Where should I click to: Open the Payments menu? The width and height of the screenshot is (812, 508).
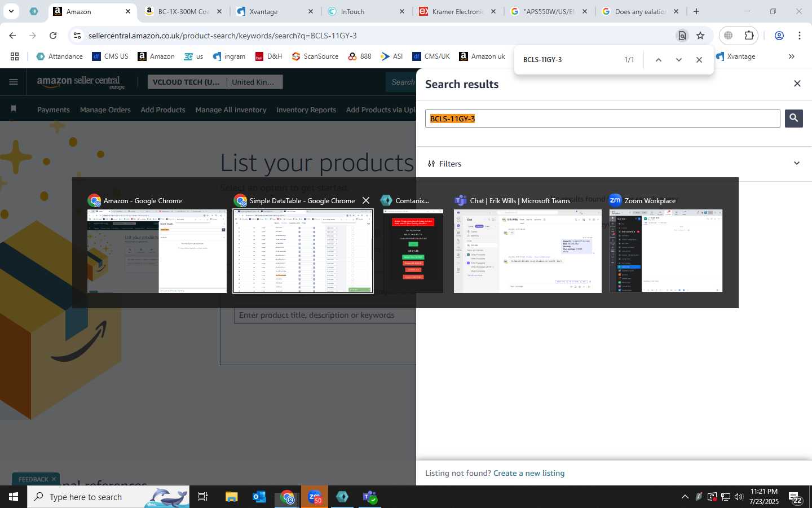[x=54, y=110]
